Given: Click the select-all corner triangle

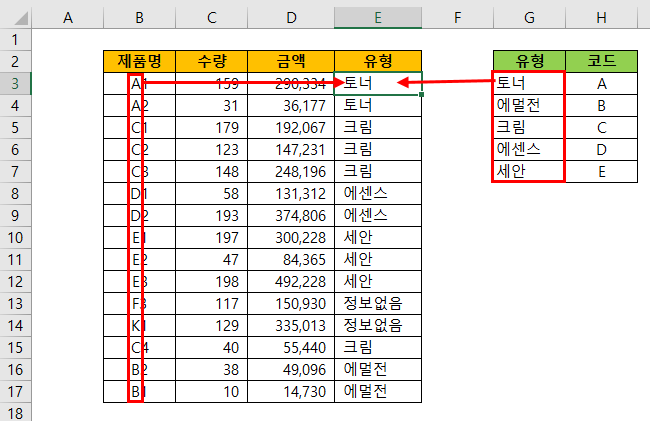Looking at the screenshot, I should [x=21, y=19].
